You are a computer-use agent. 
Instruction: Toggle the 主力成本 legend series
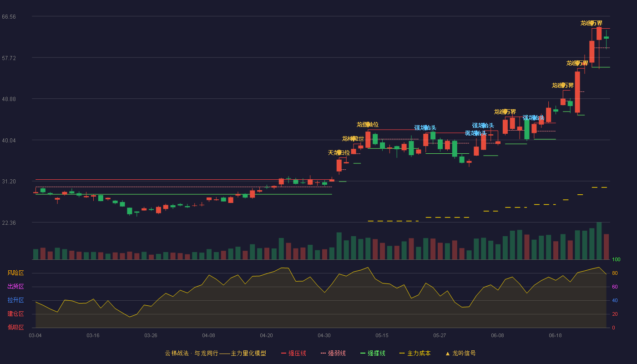[415, 353]
